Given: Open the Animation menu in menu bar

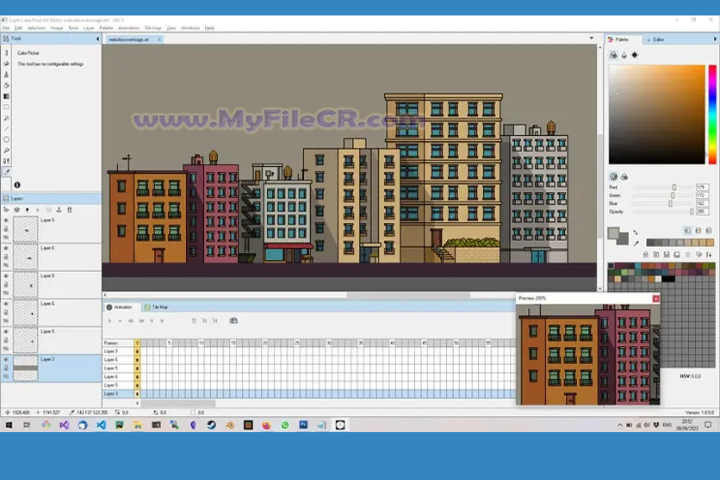Looking at the screenshot, I should (129, 28).
